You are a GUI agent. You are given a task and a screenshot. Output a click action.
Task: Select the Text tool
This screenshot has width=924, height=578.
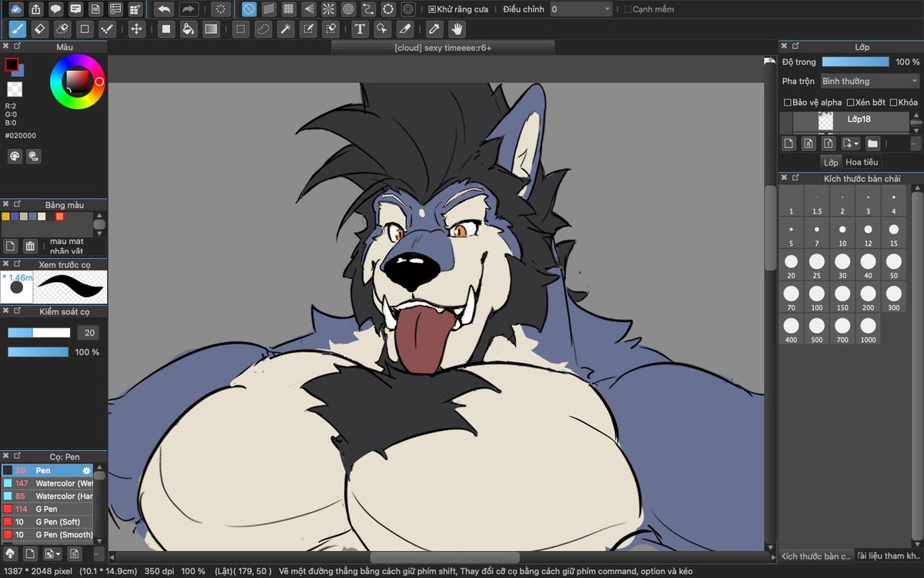[x=360, y=29]
